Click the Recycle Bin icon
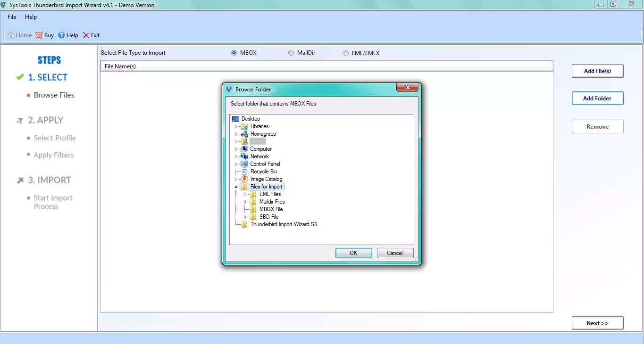 [244, 172]
